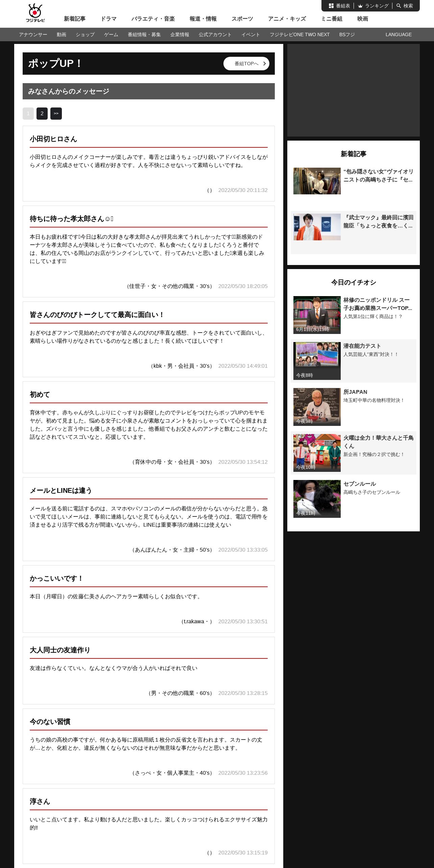
Task: Open the 番組表 grid icon
Action: (331, 6)
